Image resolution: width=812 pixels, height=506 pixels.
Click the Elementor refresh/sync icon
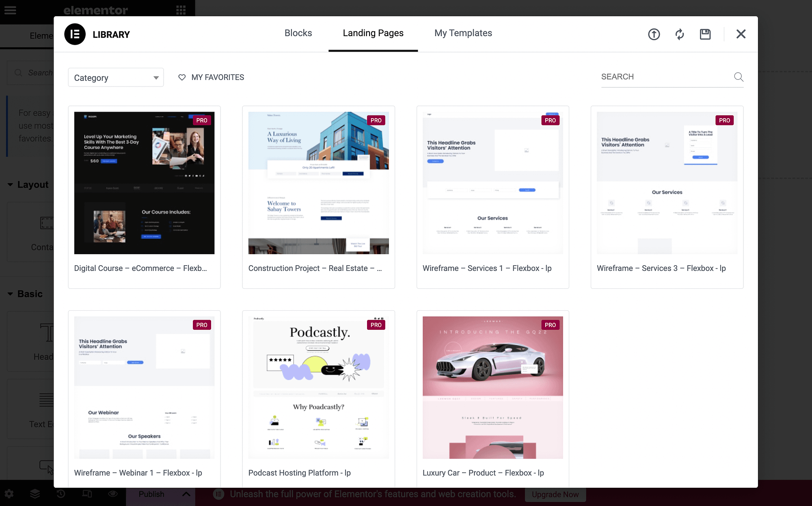pos(680,34)
